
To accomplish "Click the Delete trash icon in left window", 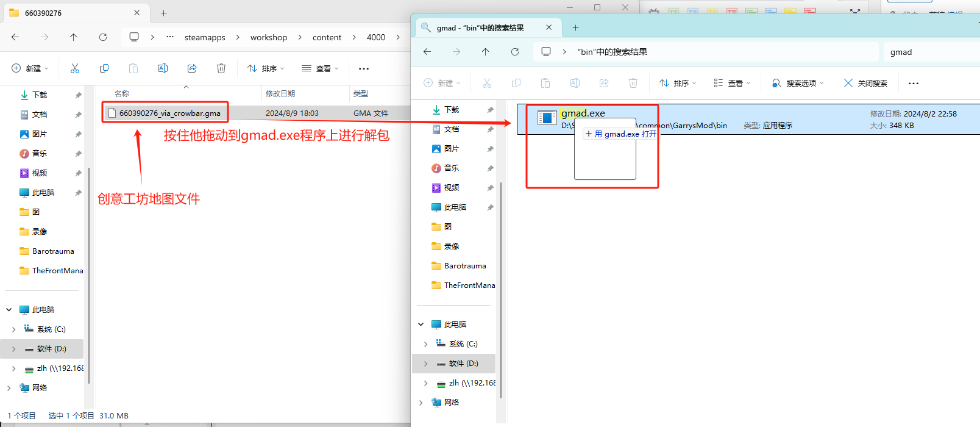I will 221,69.
